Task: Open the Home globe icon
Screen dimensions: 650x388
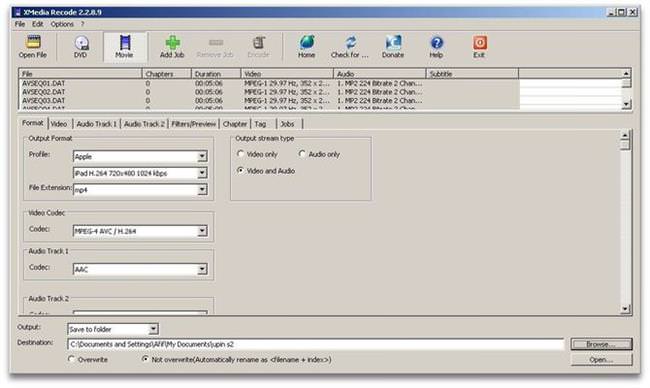Action: [307, 42]
